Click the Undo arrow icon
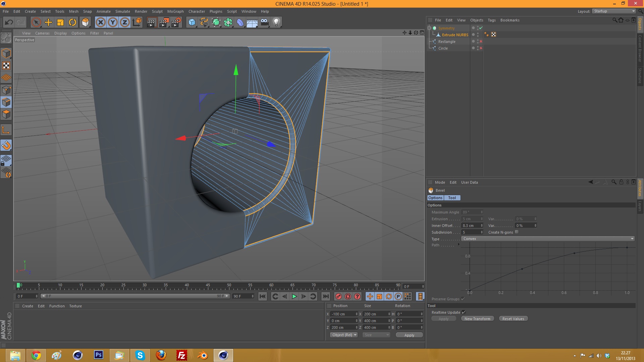The image size is (644, 362). pyautogui.click(x=9, y=22)
